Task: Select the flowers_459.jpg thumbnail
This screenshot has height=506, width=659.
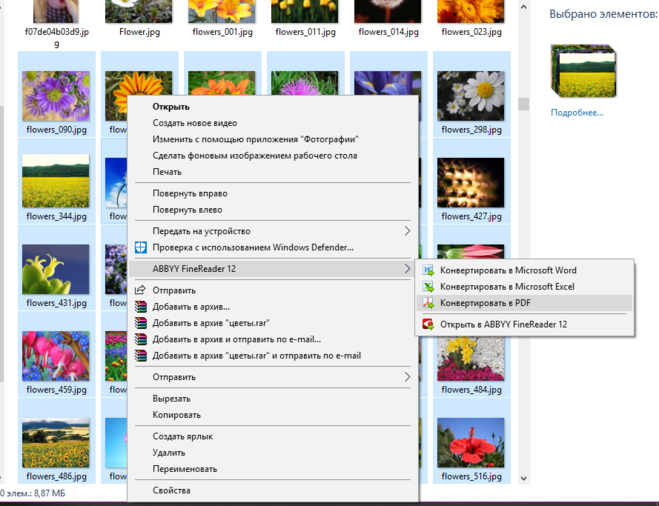Action: 56,356
